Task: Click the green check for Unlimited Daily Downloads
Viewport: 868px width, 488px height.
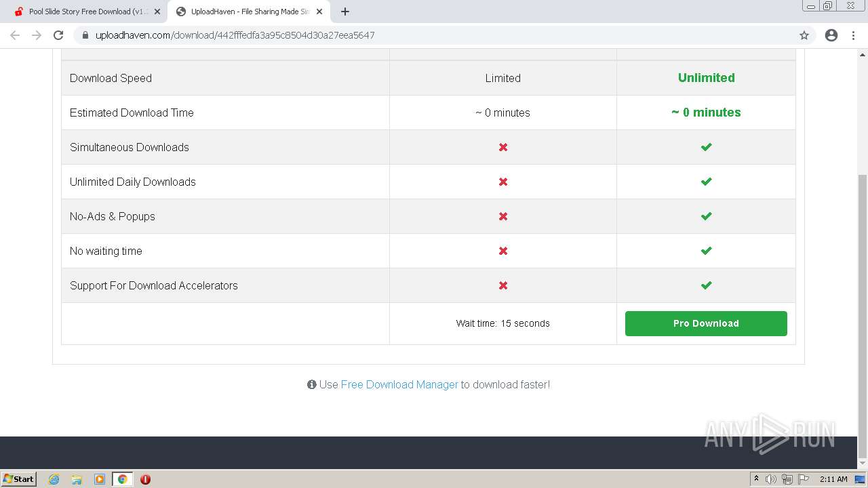Action: 706,182
